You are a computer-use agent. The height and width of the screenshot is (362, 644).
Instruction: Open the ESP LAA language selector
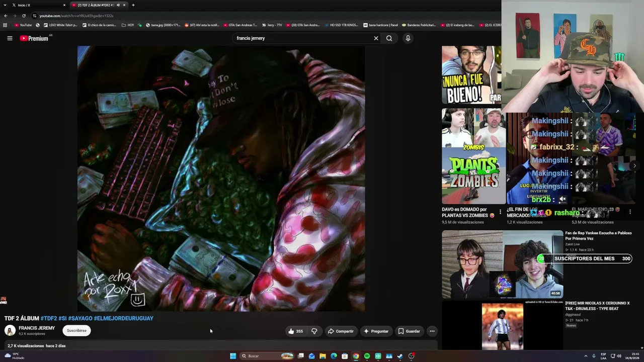(x=604, y=356)
